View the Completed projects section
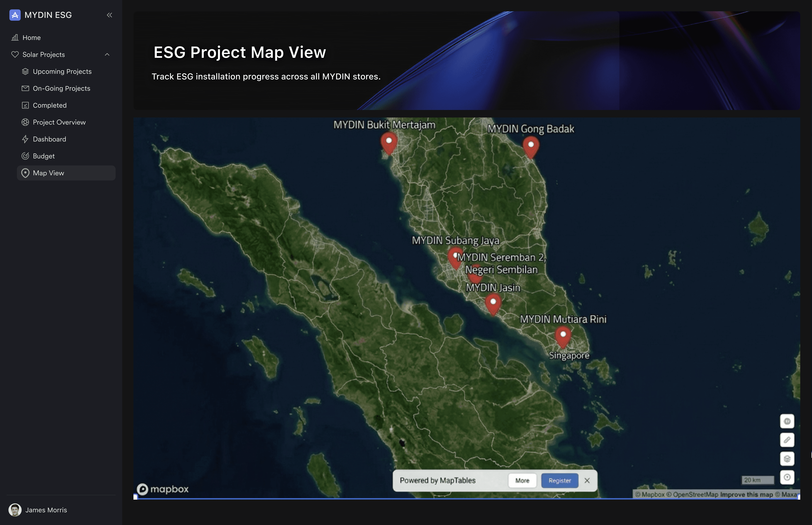Screen dimensions: 812x525 pyautogui.click(x=50, y=105)
